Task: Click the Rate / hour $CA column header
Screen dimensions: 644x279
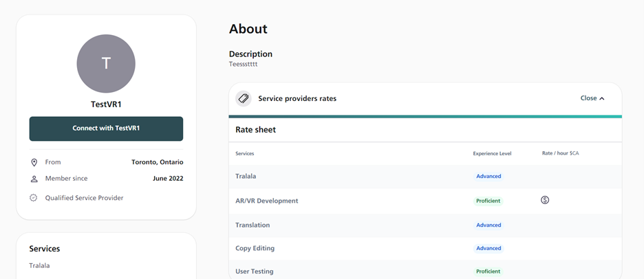Action: coord(560,153)
